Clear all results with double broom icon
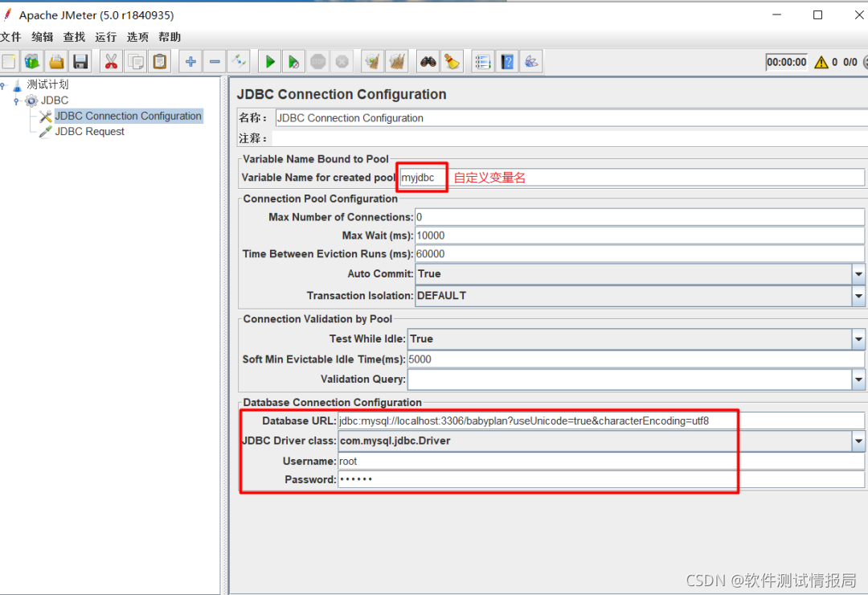The image size is (868, 595). click(397, 61)
